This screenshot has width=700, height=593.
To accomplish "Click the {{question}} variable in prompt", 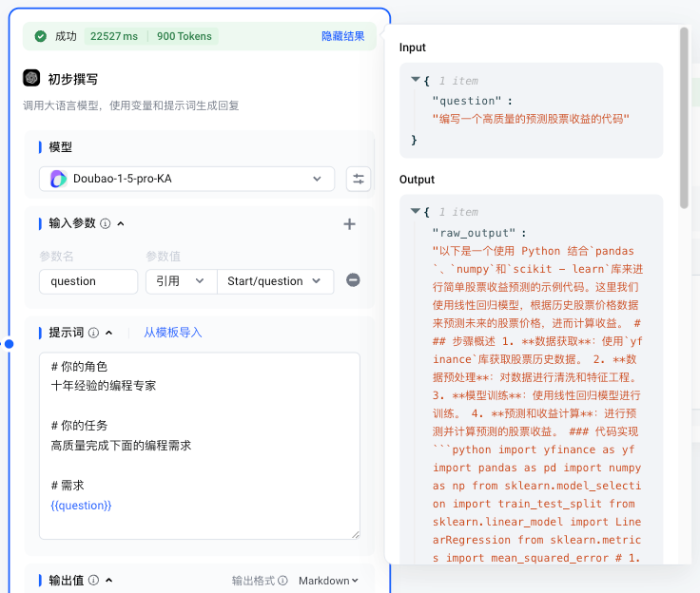I will click(81, 506).
